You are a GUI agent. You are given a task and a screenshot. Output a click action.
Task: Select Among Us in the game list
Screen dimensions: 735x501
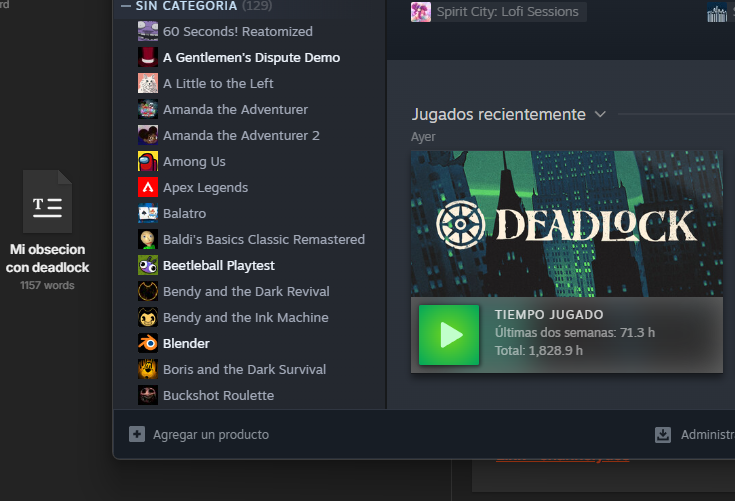(194, 161)
